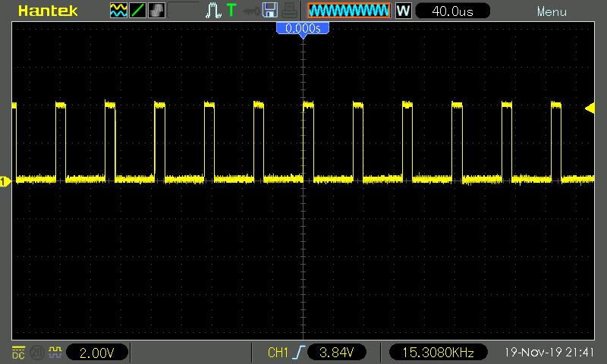Click the 40.0us timebase readout

pos(451,11)
